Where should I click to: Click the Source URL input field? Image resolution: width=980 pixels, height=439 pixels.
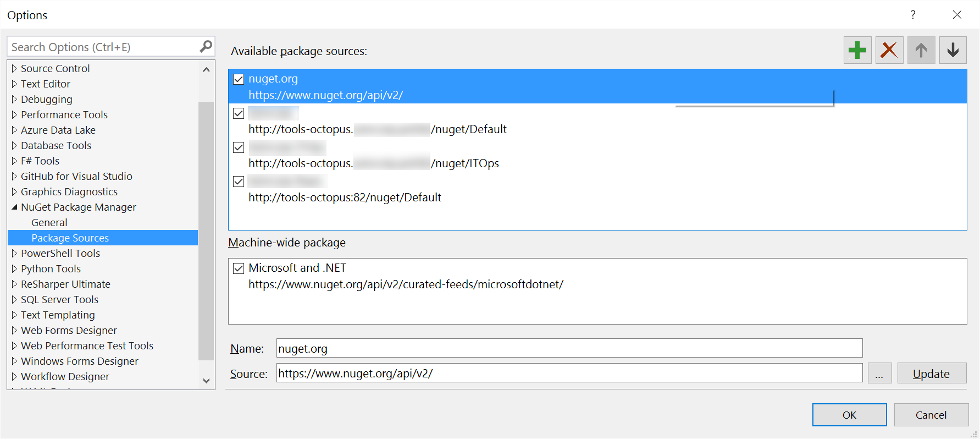tap(569, 373)
